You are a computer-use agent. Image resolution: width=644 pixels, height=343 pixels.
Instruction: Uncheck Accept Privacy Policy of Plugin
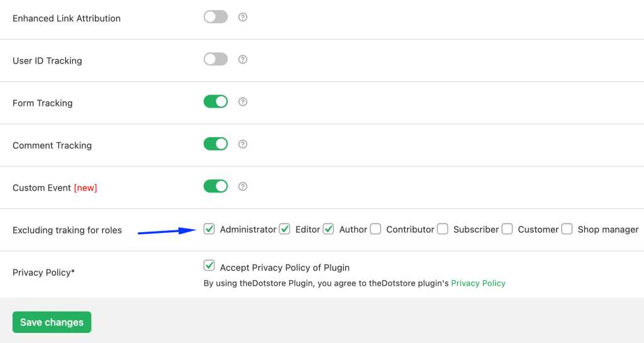209,266
